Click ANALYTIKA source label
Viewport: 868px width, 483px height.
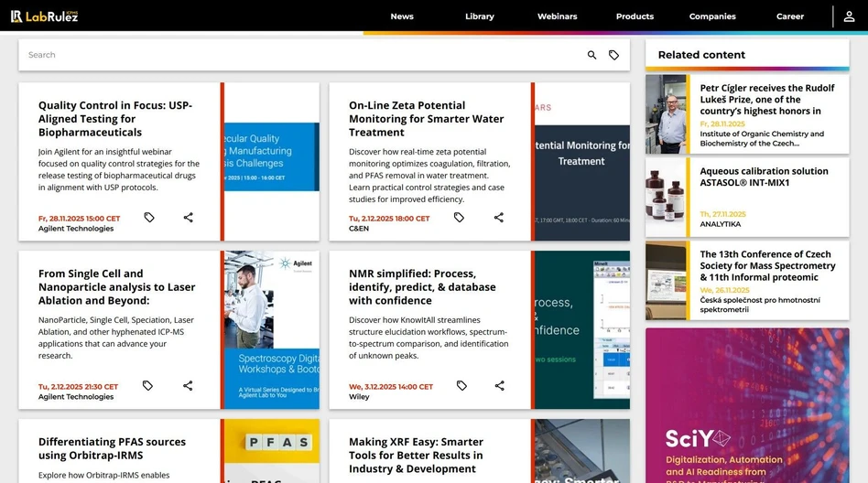click(721, 224)
